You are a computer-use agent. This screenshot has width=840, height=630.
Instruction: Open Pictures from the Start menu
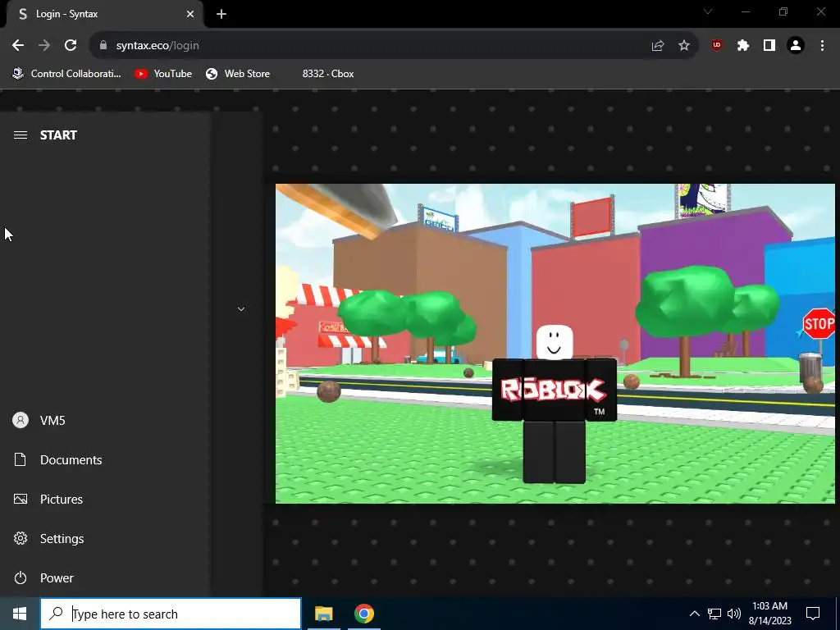(x=104, y=500)
